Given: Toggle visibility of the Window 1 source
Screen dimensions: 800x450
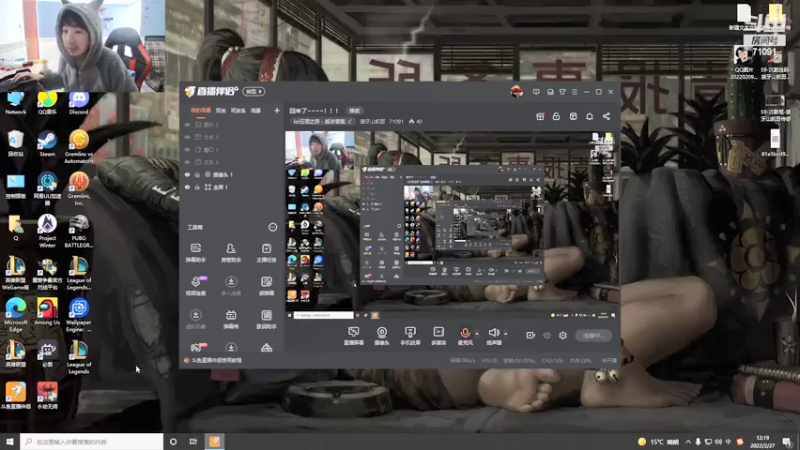Looking at the screenshot, I should [x=187, y=149].
